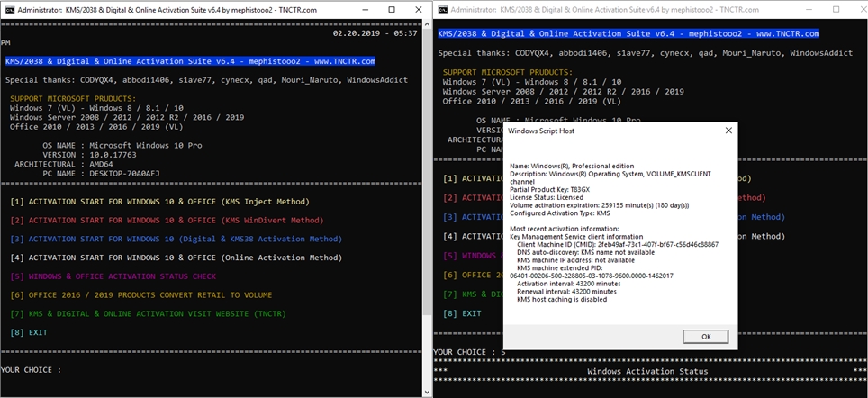The image size is (868, 398).
Task: Click the OS NAME line in left window
Action: 122,146
